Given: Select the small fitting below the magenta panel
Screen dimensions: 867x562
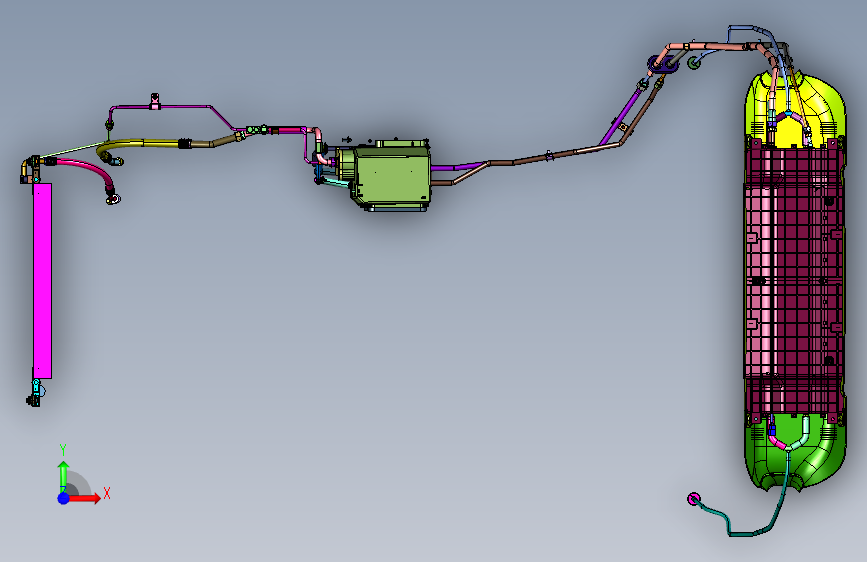Looking at the screenshot, I should point(35,393).
